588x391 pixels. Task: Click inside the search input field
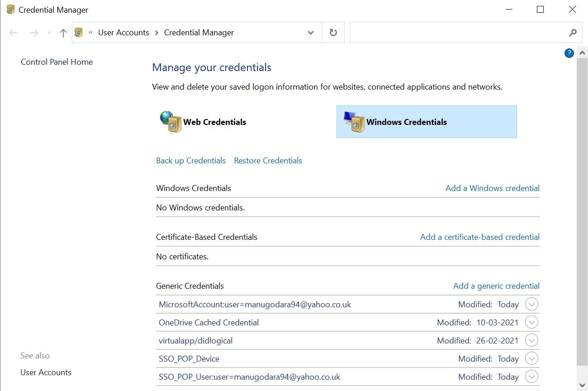(452, 33)
